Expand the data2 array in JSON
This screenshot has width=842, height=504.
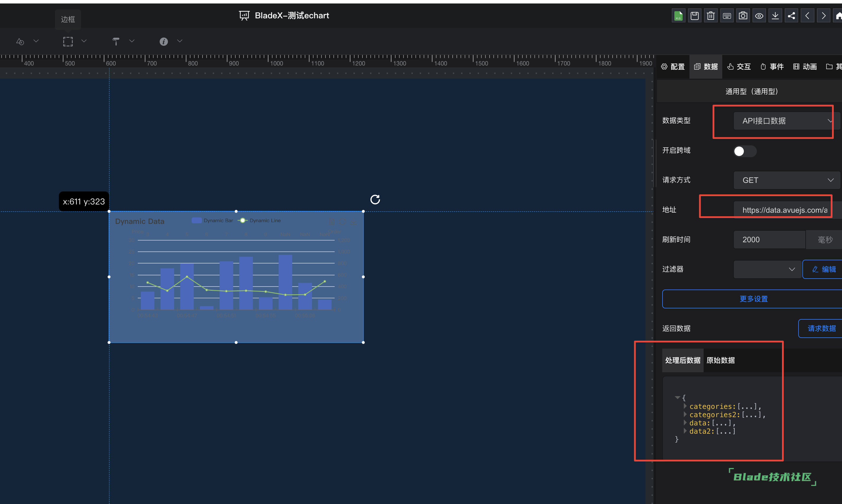(x=685, y=431)
